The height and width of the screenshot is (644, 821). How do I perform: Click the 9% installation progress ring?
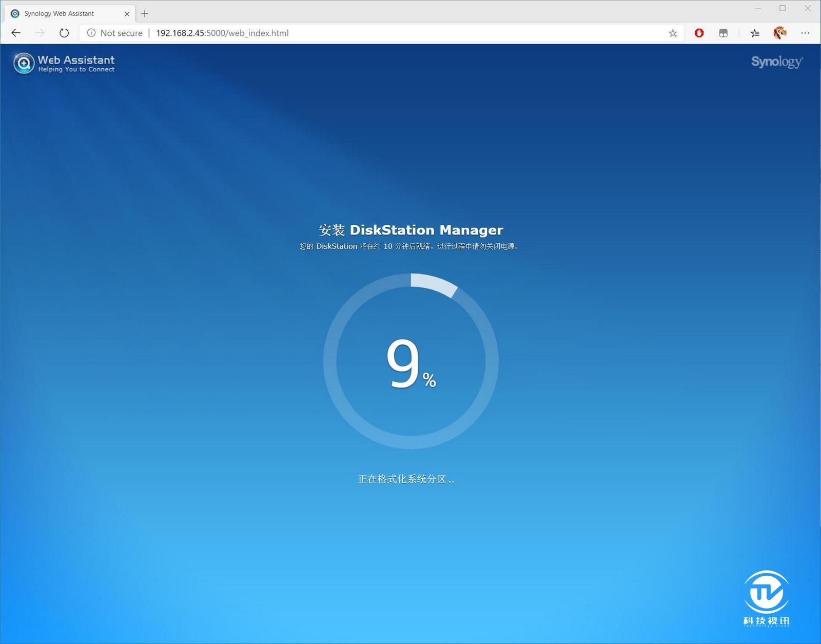[411, 361]
